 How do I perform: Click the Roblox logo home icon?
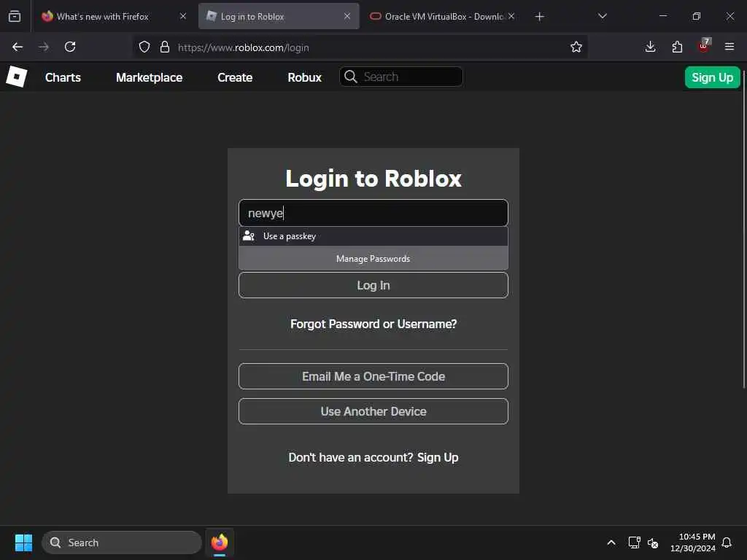click(17, 77)
